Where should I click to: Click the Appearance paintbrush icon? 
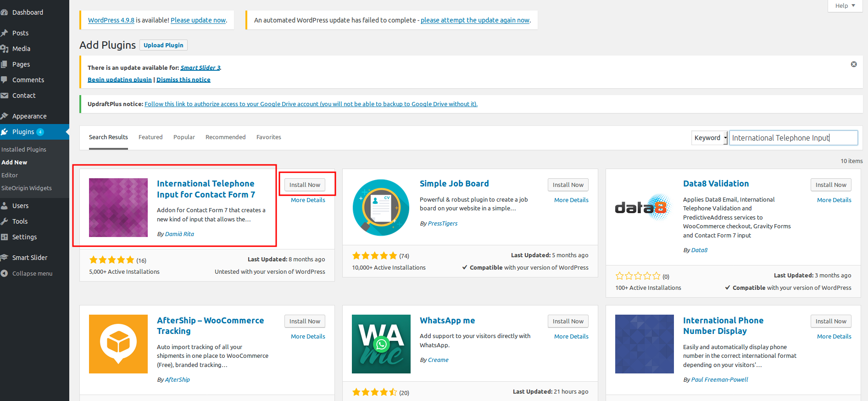tap(4, 116)
